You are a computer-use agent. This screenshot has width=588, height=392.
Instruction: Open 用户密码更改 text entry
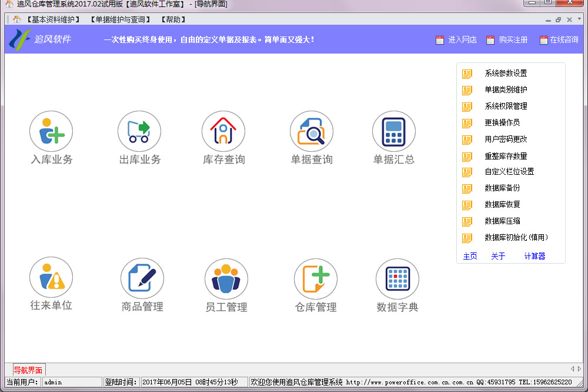[506, 139]
